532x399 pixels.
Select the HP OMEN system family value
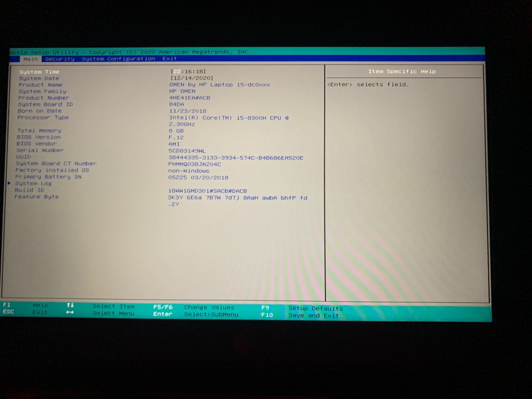tap(182, 91)
